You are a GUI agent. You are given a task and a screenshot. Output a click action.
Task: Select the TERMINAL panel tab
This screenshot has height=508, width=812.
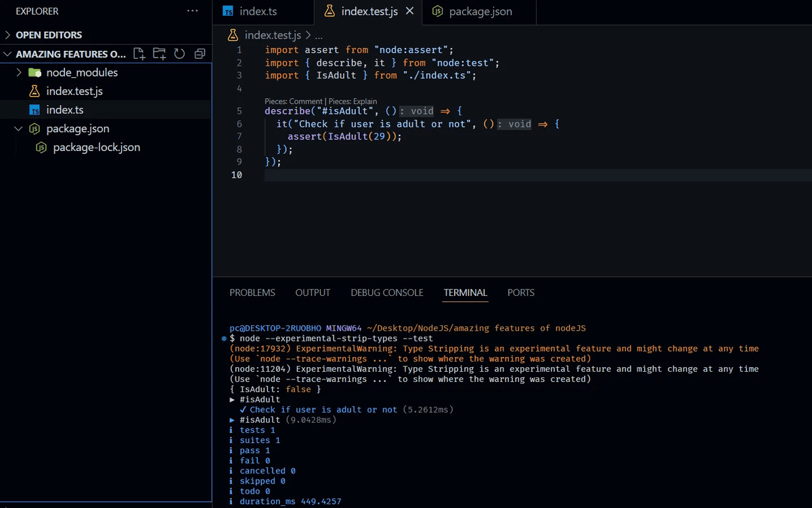click(466, 293)
